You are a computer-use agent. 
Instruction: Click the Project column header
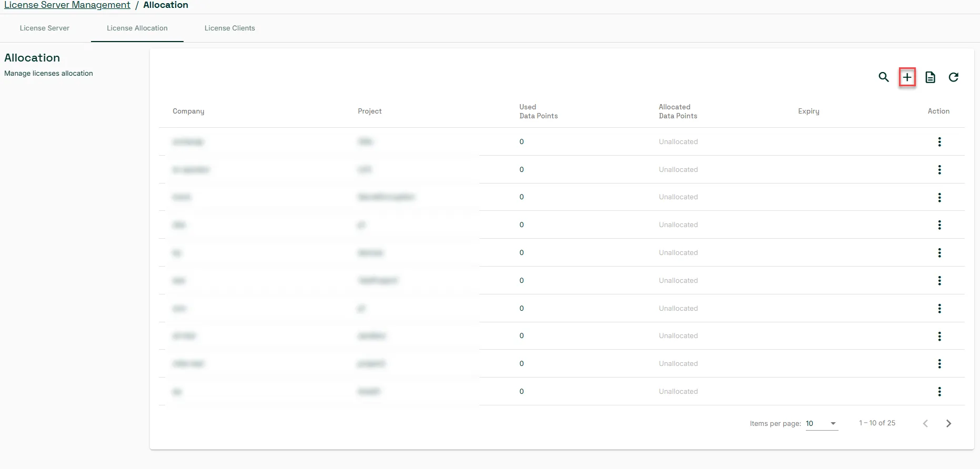tap(370, 111)
